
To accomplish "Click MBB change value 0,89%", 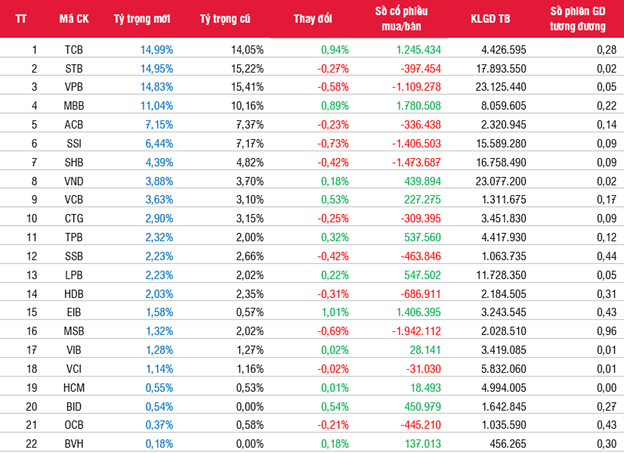I will tap(335, 106).
